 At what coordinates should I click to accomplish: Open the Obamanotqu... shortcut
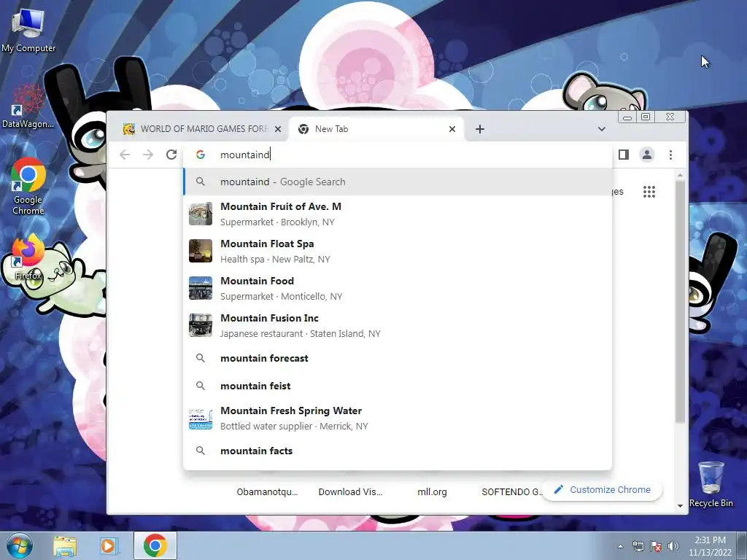[267, 492]
